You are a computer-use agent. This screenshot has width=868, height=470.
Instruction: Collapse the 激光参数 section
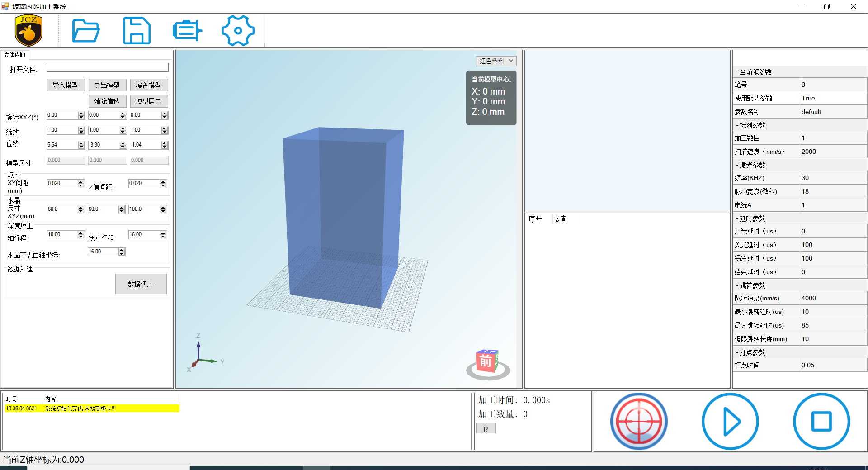[x=737, y=166]
